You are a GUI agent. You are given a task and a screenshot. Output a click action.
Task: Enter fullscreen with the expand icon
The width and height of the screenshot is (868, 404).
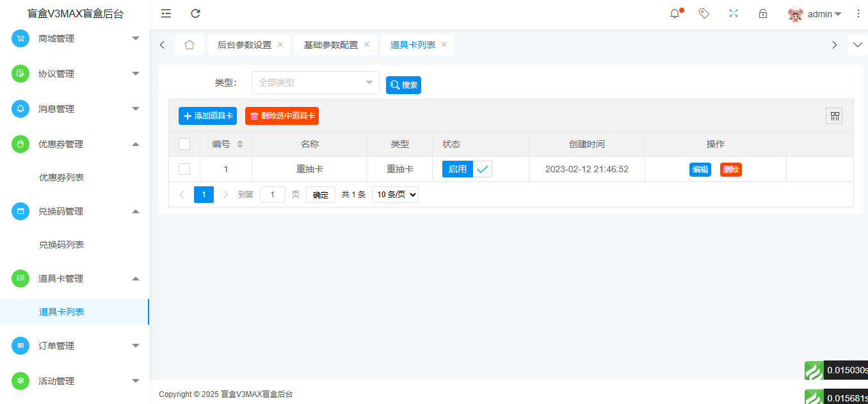[734, 13]
